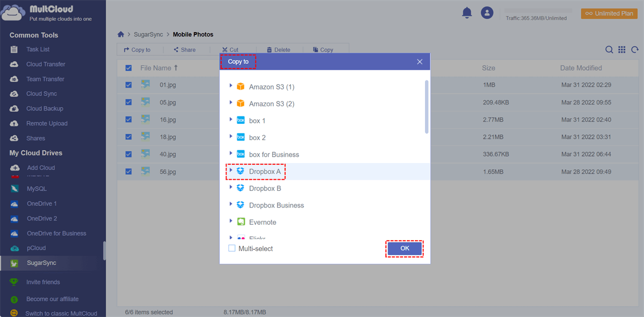Click Share in the toolbar
The width and height of the screenshot is (644, 317).
pos(184,50)
